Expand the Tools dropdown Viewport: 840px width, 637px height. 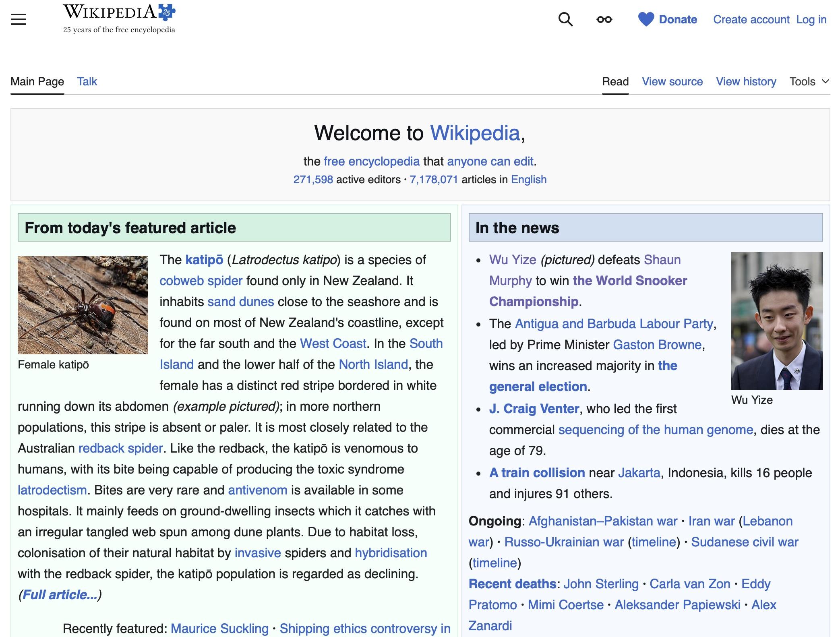tap(809, 81)
